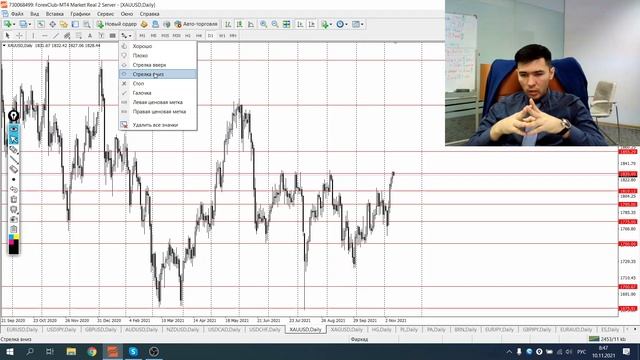640x360 pixels.
Task: Open the Data Window icon
Action: click(x=52, y=24)
